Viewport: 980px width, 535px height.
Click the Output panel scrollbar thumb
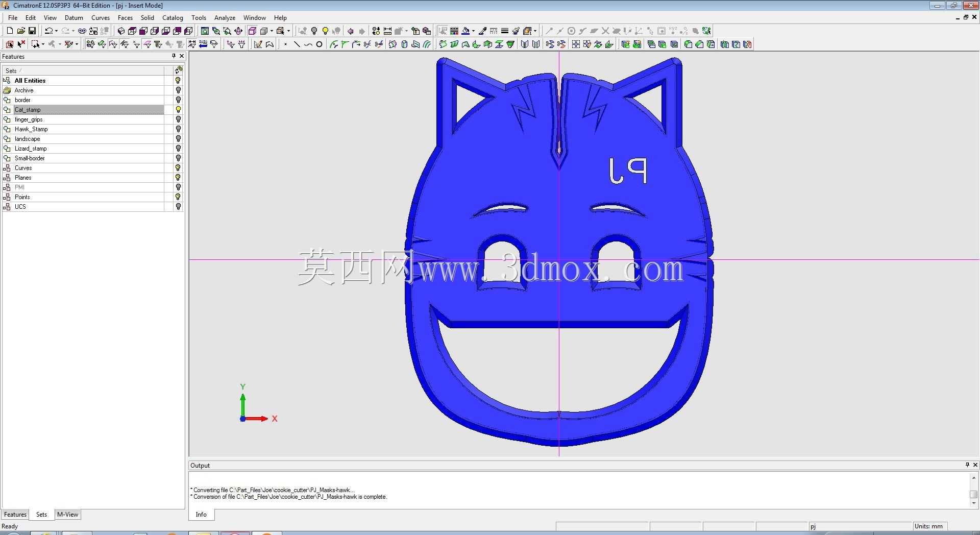(x=974, y=494)
